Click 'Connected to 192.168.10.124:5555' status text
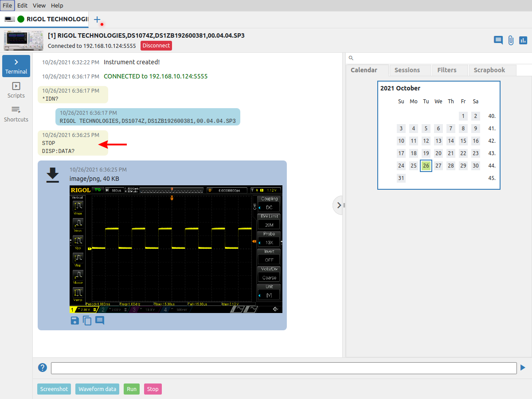 tap(92, 46)
